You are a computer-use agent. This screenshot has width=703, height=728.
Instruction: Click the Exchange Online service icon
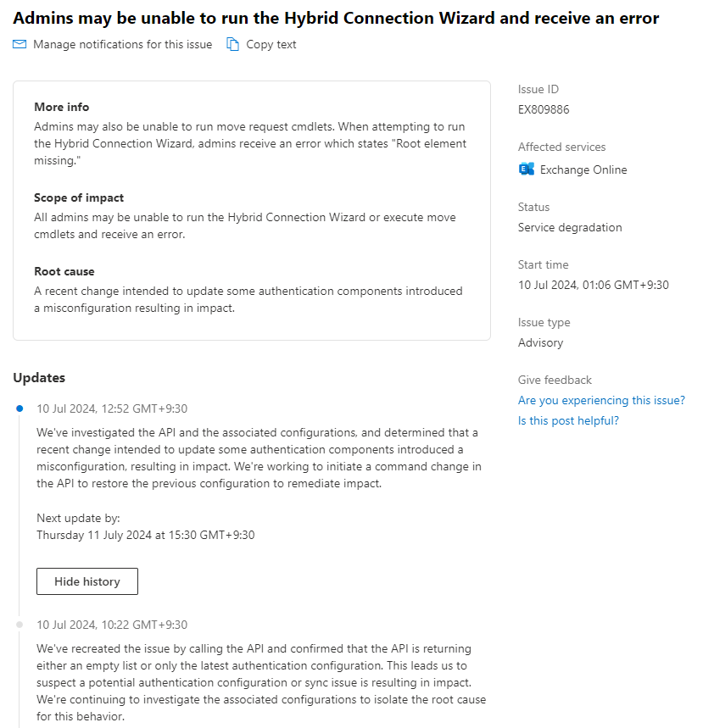(x=527, y=169)
